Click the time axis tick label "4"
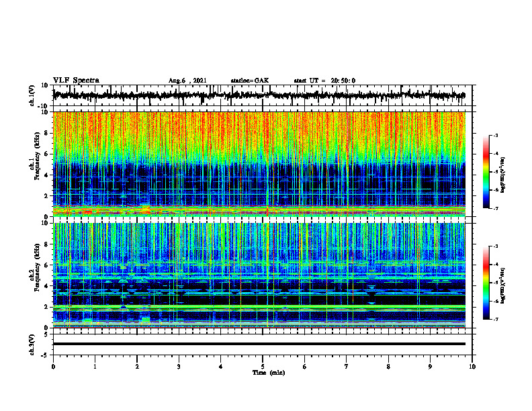 coord(221,367)
